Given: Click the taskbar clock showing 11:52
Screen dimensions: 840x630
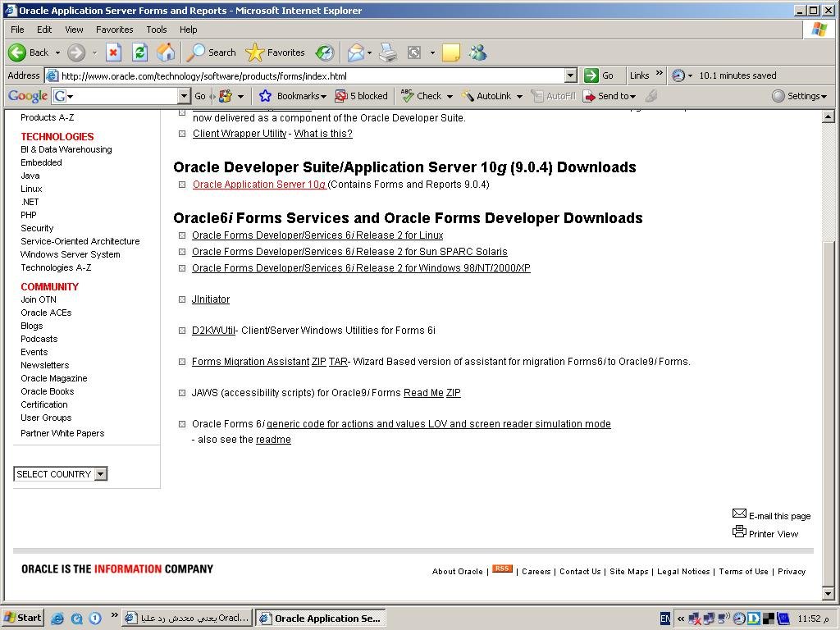Looking at the screenshot, I should [x=813, y=619].
